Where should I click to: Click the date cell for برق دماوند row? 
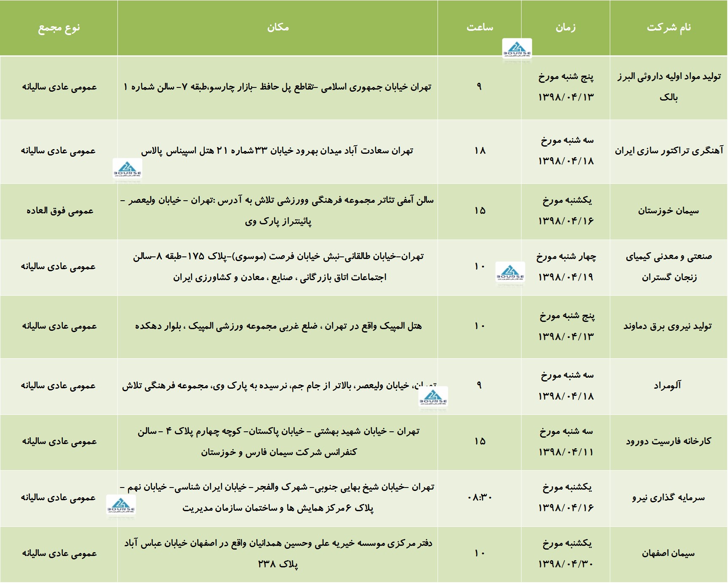(x=566, y=326)
